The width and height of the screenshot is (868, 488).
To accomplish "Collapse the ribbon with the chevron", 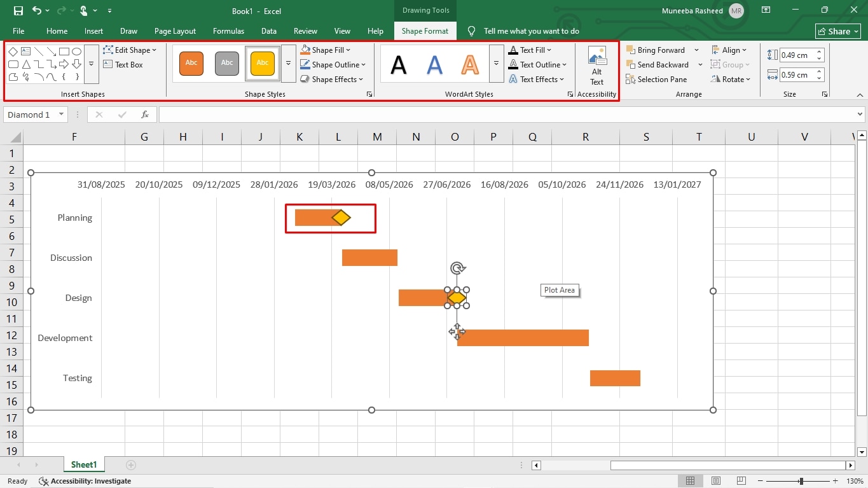I will 860,94.
